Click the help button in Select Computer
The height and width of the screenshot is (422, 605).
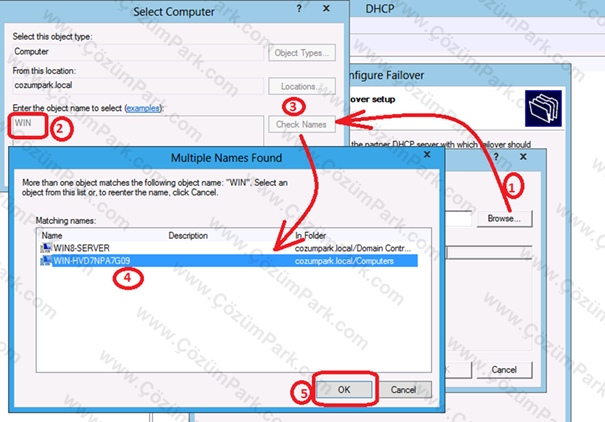coord(299,8)
